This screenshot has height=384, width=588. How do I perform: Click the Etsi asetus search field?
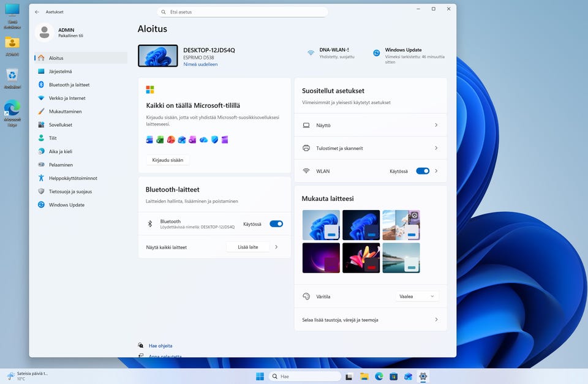(x=243, y=12)
